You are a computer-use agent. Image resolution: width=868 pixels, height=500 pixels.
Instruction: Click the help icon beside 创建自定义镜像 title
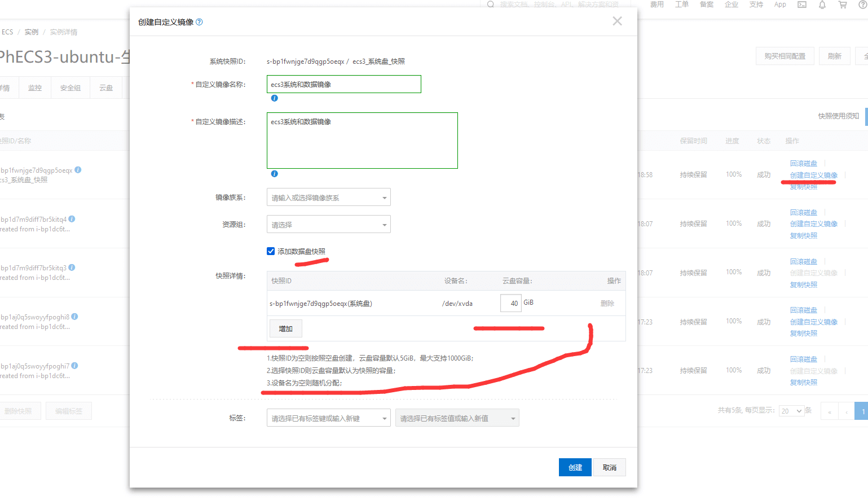[199, 22]
